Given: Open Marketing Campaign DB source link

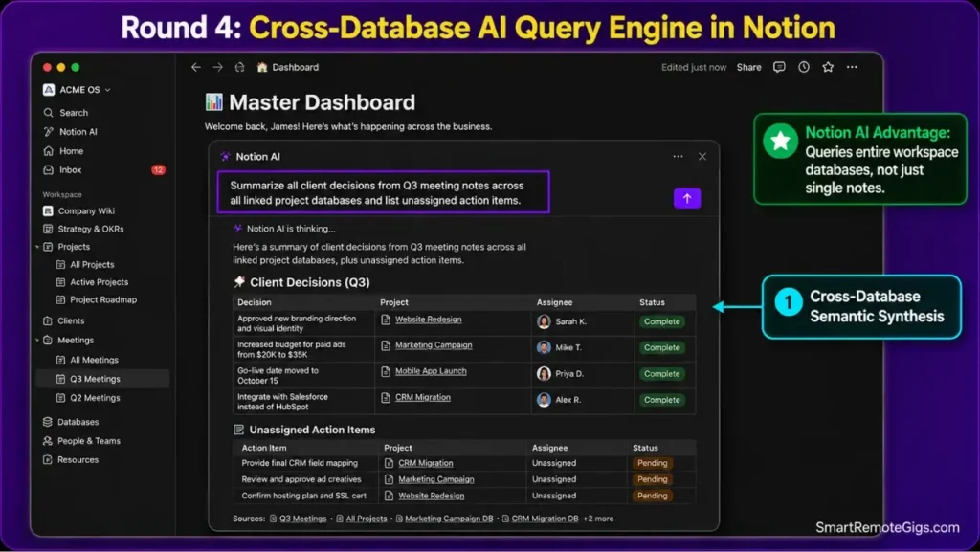Looking at the screenshot, I should [x=449, y=519].
